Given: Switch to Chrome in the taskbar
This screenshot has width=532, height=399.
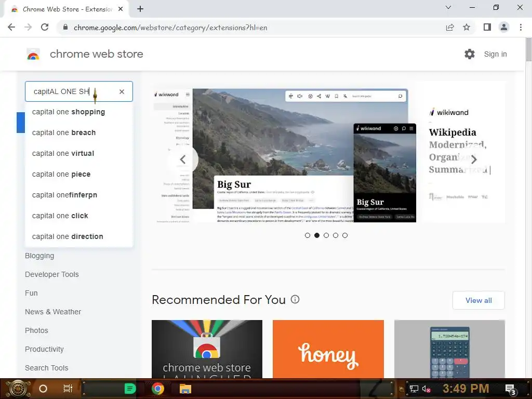Looking at the screenshot, I should 158,389.
